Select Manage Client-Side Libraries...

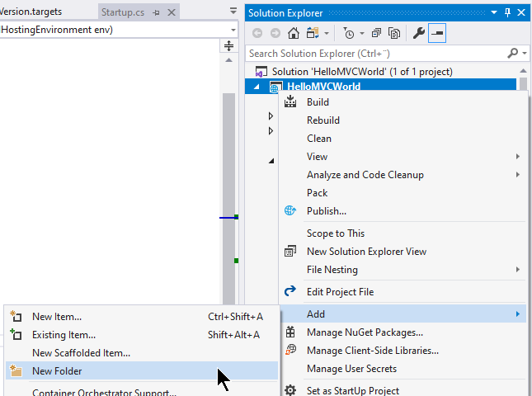[x=403, y=351]
